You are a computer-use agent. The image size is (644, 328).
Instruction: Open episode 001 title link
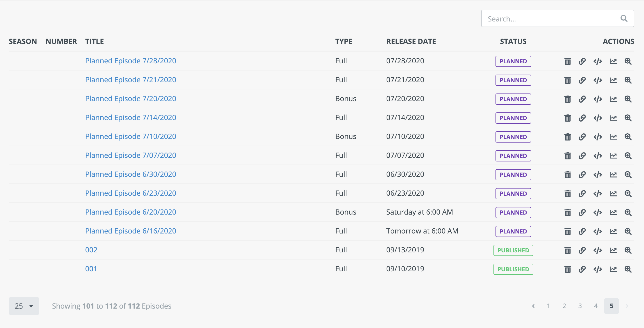tap(91, 269)
